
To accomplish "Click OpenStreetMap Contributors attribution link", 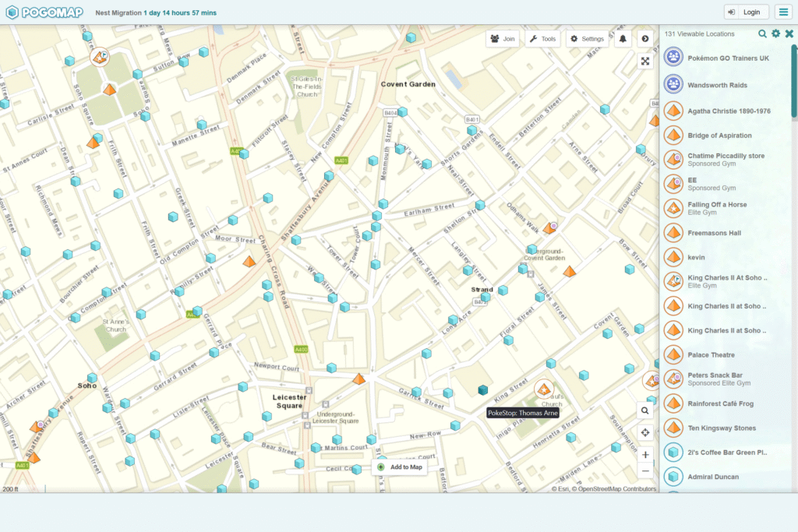I will tap(617, 488).
